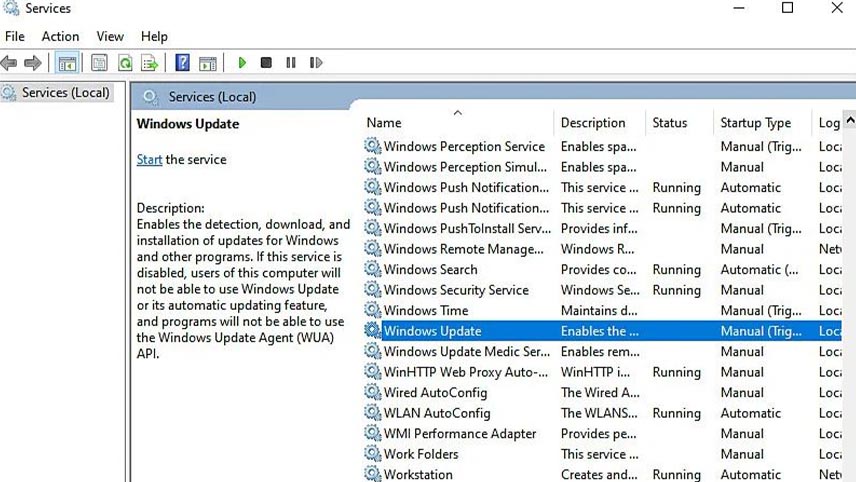Sort by the Description column header

point(599,123)
